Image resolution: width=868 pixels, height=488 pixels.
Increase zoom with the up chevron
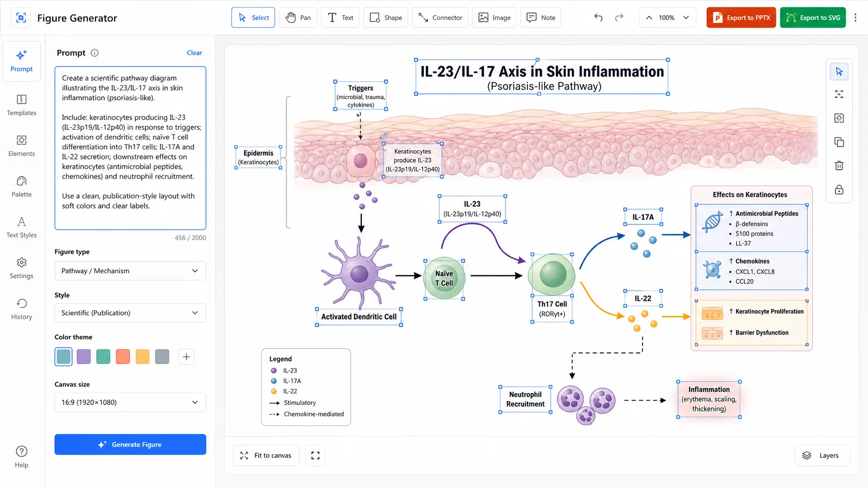649,17
